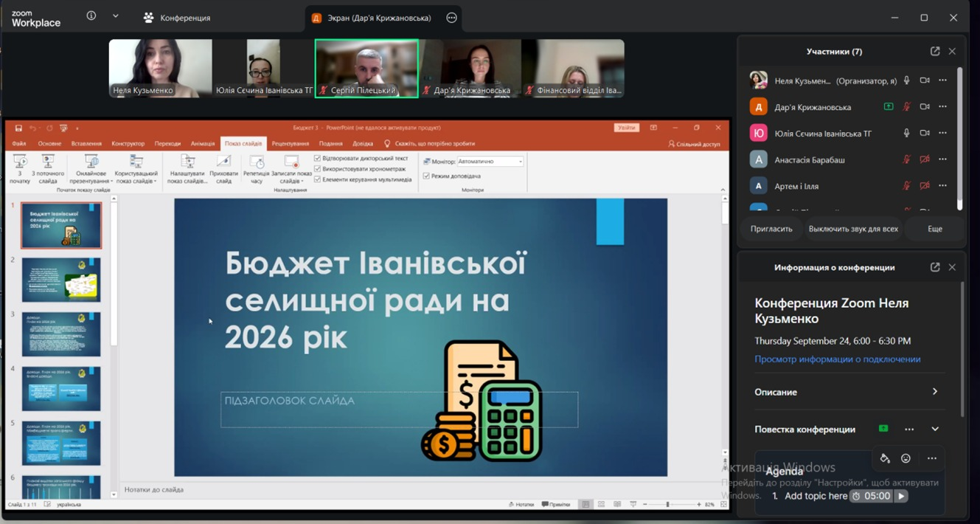Click Увійти button in PowerPoint title bar
This screenshot has width=980, height=524.
(x=626, y=128)
